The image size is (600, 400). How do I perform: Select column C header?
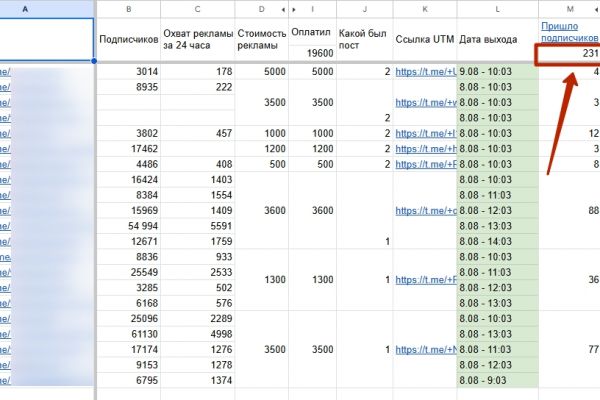coord(197,9)
